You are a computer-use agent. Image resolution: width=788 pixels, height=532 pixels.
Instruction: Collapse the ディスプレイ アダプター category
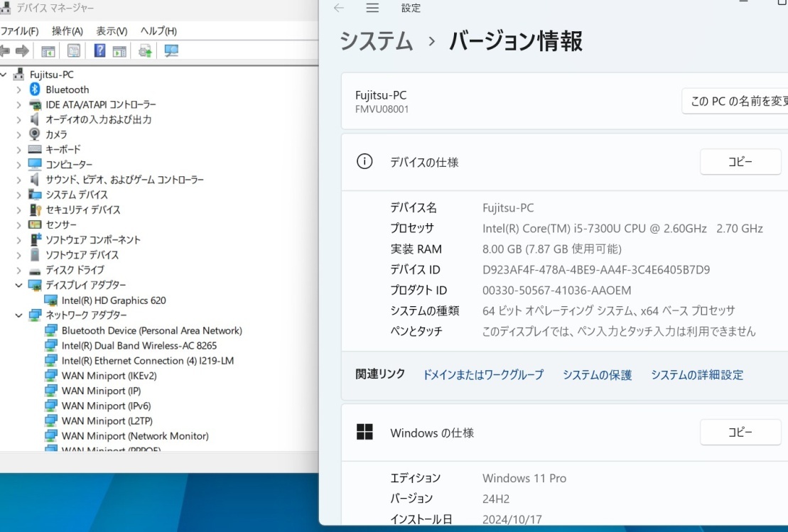18,286
